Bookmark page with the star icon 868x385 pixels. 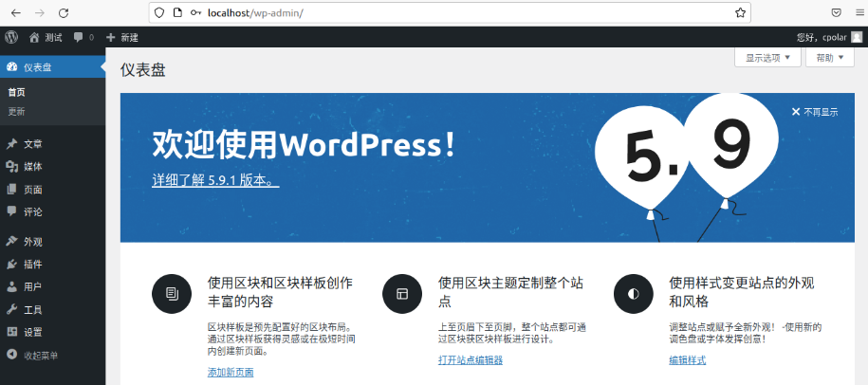[740, 13]
